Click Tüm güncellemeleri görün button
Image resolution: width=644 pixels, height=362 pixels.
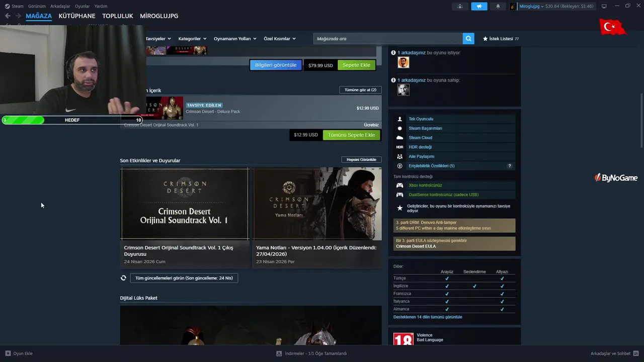(184, 278)
